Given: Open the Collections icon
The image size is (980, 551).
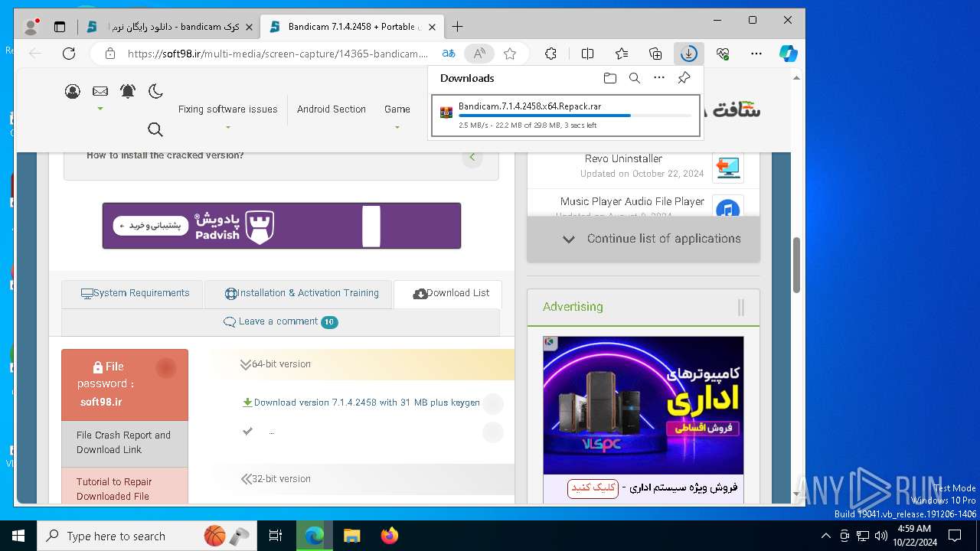Looking at the screenshot, I should click(x=655, y=54).
